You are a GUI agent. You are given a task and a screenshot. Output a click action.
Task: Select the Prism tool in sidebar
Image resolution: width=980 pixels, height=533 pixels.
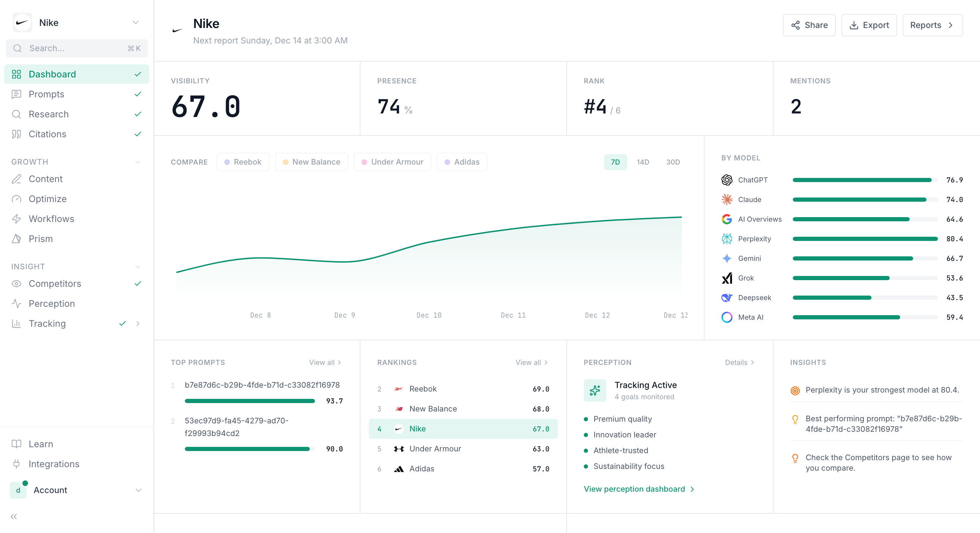41,238
